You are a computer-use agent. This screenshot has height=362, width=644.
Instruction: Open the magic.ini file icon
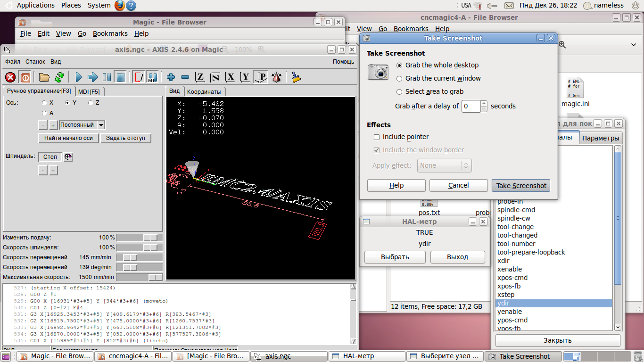tap(576, 91)
